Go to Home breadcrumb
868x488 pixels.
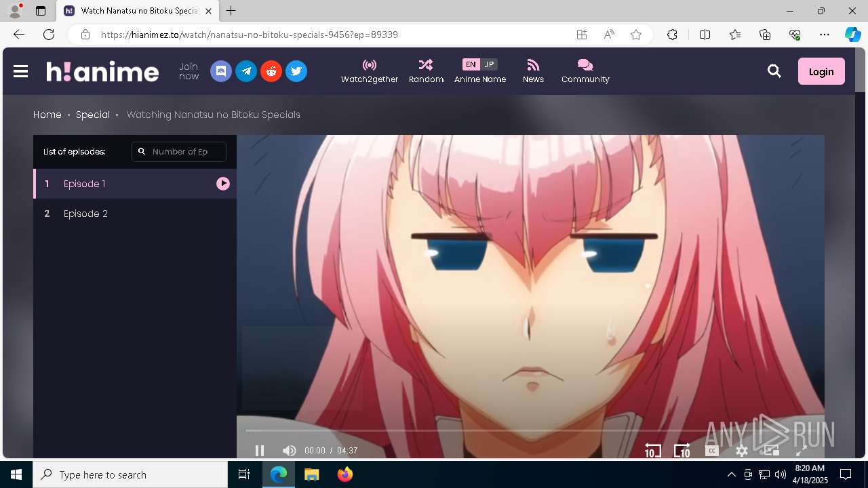47,115
